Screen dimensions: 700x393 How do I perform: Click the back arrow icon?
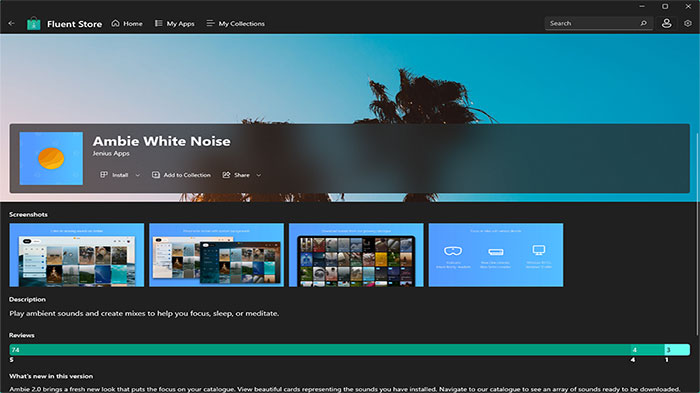[12, 23]
